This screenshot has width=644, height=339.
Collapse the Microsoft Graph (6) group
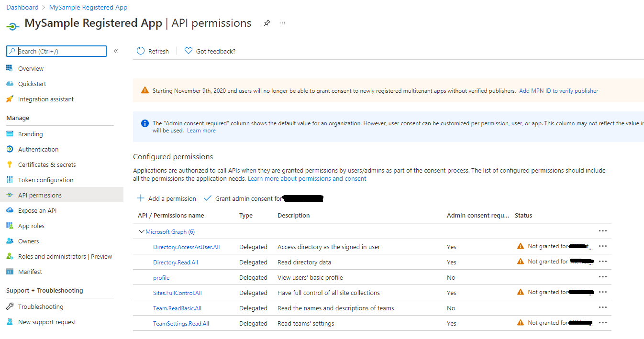[x=141, y=231]
